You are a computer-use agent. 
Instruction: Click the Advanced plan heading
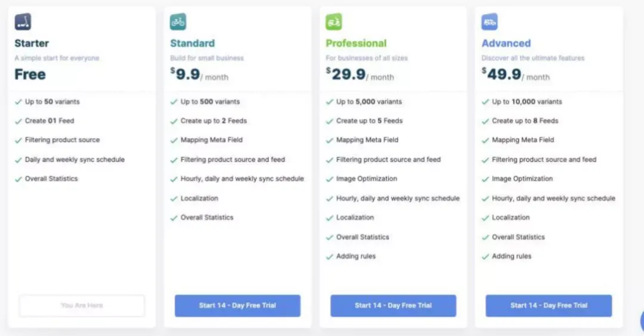pyautogui.click(x=506, y=43)
